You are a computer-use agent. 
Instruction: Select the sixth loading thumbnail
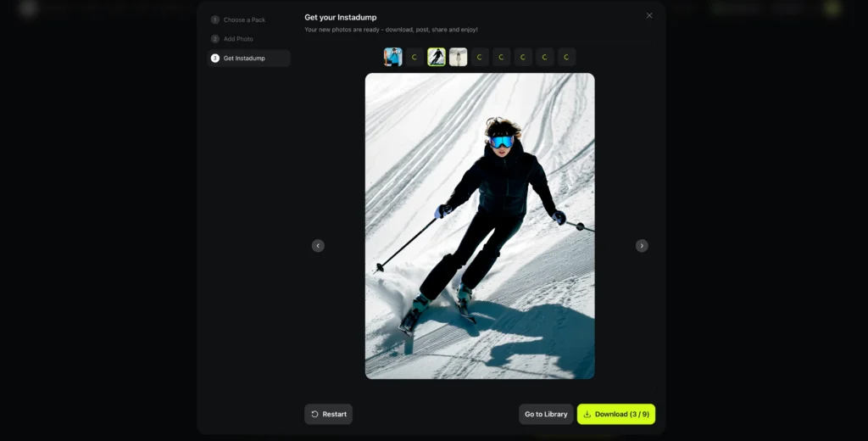[x=502, y=57]
